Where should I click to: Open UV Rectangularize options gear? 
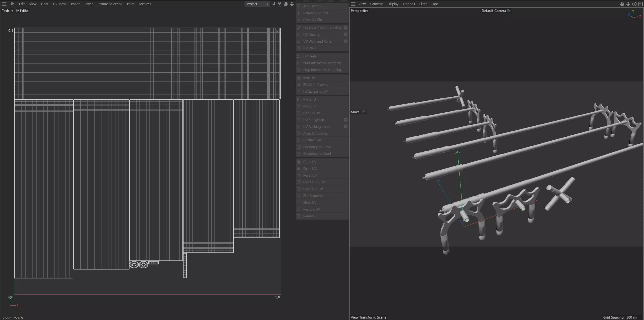point(345,127)
